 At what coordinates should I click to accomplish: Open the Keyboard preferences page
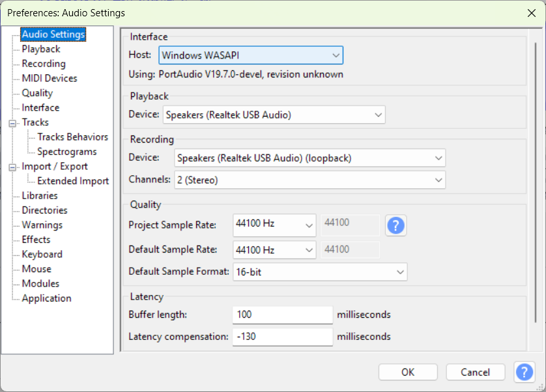(x=42, y=254)
